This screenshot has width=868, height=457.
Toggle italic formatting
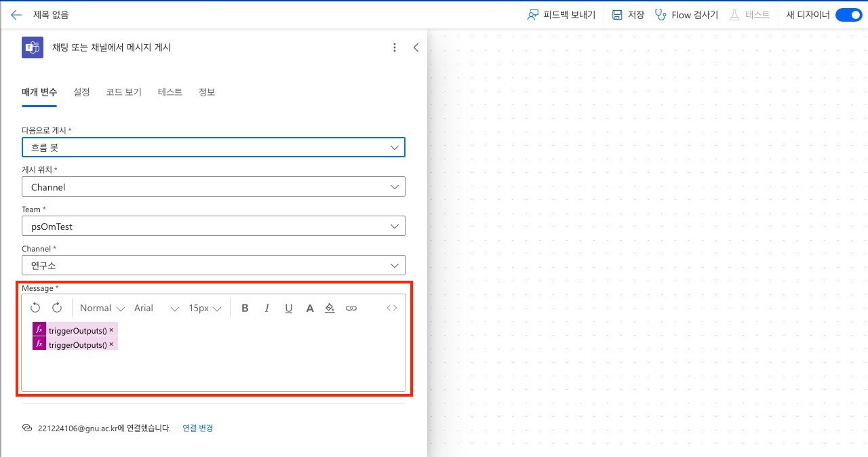(267, 308)
